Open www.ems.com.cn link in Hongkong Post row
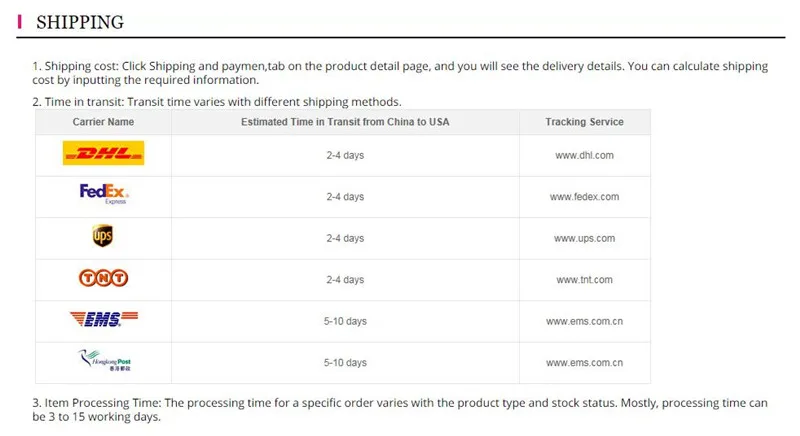 [584, 363]
